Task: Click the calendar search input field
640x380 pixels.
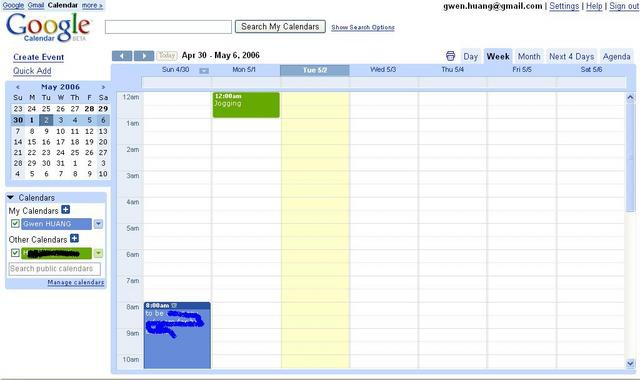Action: pyautogui.click(x=168, y=27)
